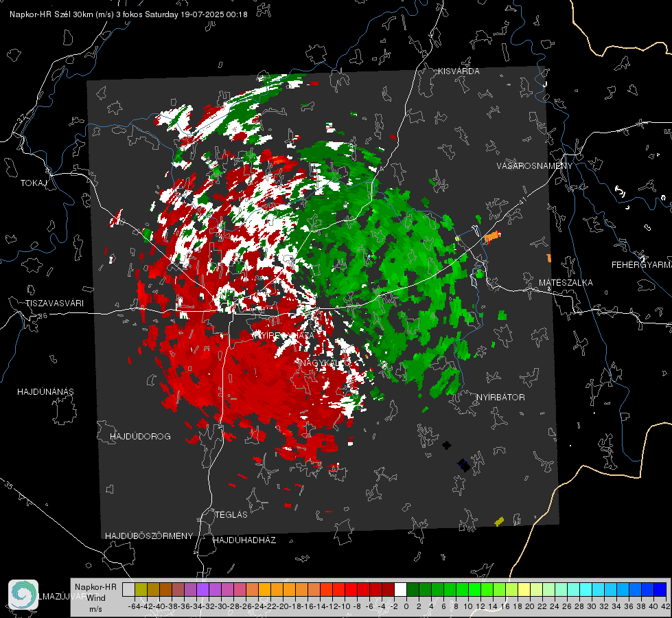Image resolution: width=672 pixels, height=618 pixels.
Task: Click the NYÍREGYHÁZA label near radar center
Action: coord(283,335)
